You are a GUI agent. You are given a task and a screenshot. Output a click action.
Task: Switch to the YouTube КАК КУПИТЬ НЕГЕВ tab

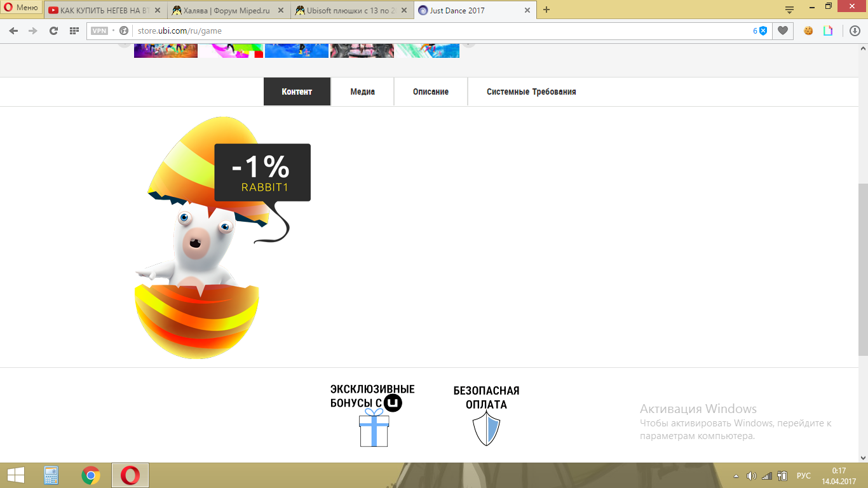tap(105, 10)
